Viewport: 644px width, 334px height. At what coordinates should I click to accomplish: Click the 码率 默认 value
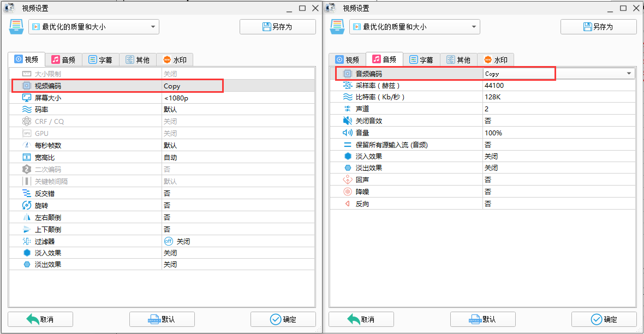[x=170, y=110]
